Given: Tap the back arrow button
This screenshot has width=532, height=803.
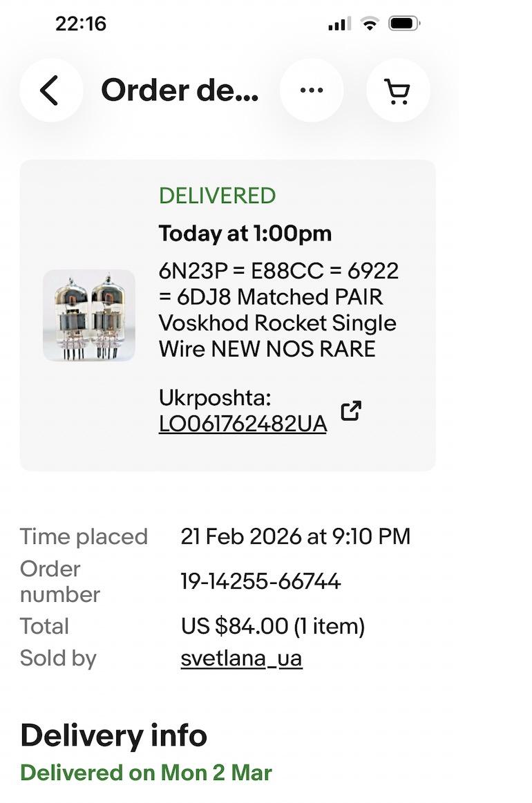Looking at the screenshot, I should (x=50, y=91).
